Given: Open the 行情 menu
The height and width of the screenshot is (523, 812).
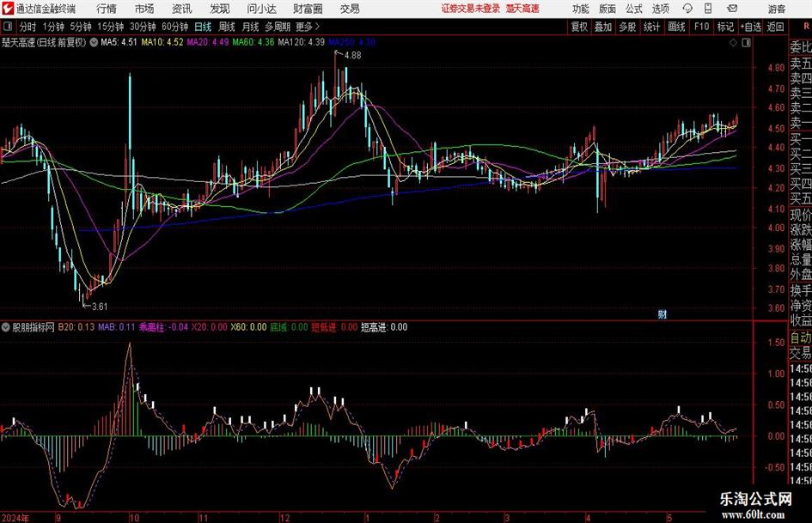Looking at the screenshot, I should click(107, 9).
